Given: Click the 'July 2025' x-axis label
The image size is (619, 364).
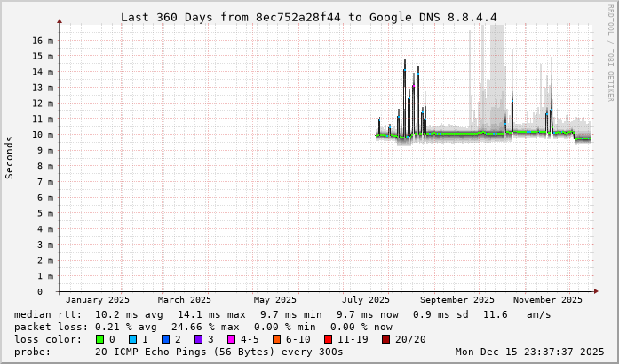Looking at the screenshot, I should pyautogui.click(x=366, y=300).
